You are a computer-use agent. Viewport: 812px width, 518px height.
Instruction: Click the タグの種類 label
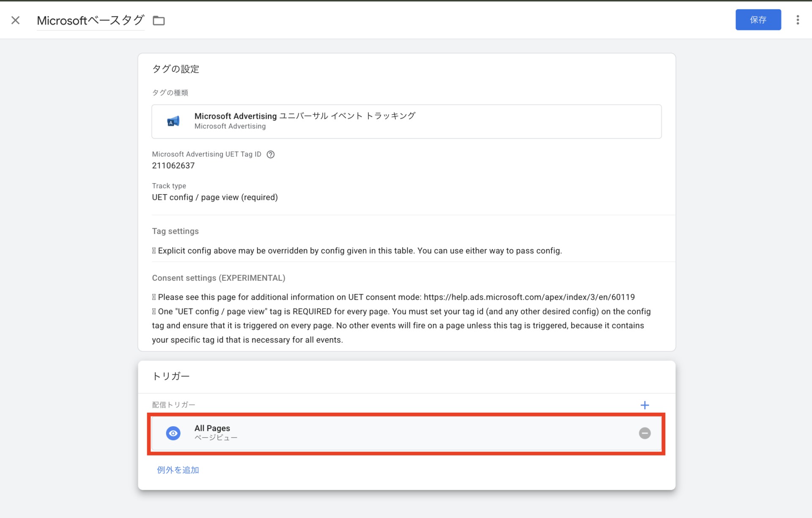coord(170,93)
